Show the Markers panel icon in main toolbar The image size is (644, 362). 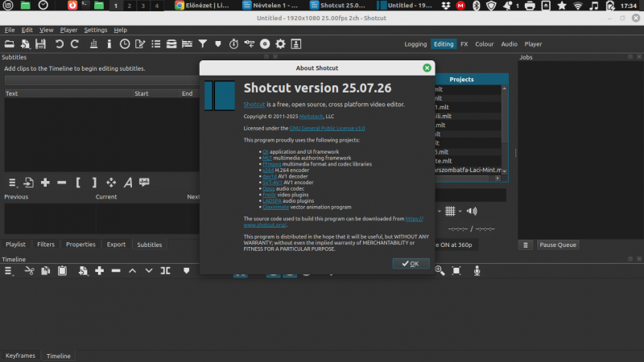tap(218, 44)
